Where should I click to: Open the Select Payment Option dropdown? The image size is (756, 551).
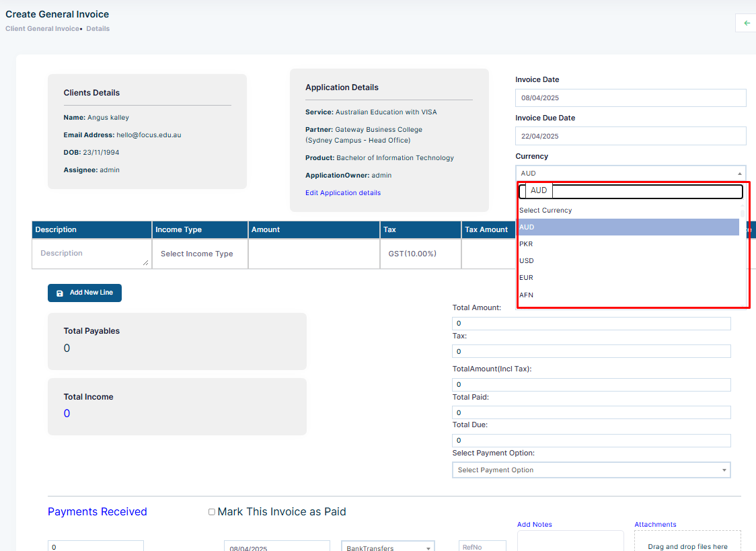[x=591, y=470]
